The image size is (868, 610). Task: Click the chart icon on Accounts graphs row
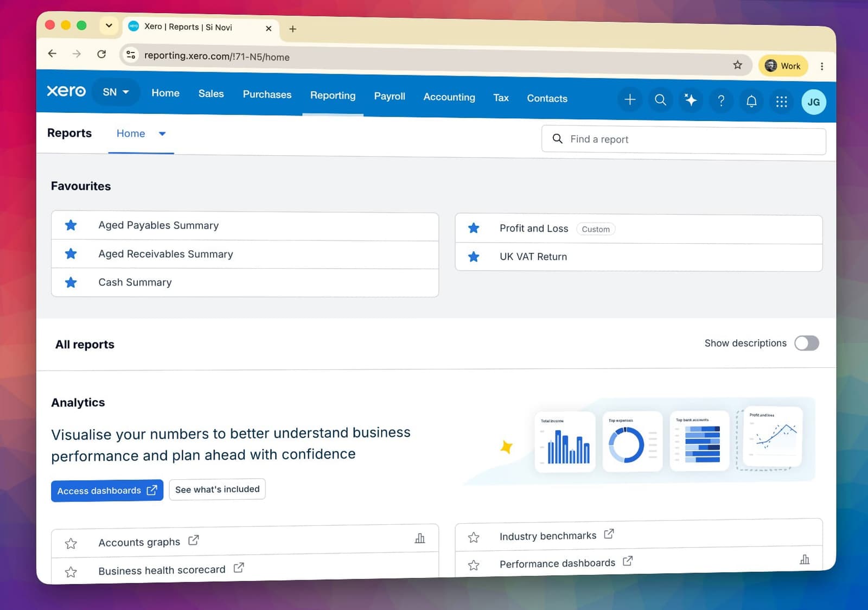[420, 538]
